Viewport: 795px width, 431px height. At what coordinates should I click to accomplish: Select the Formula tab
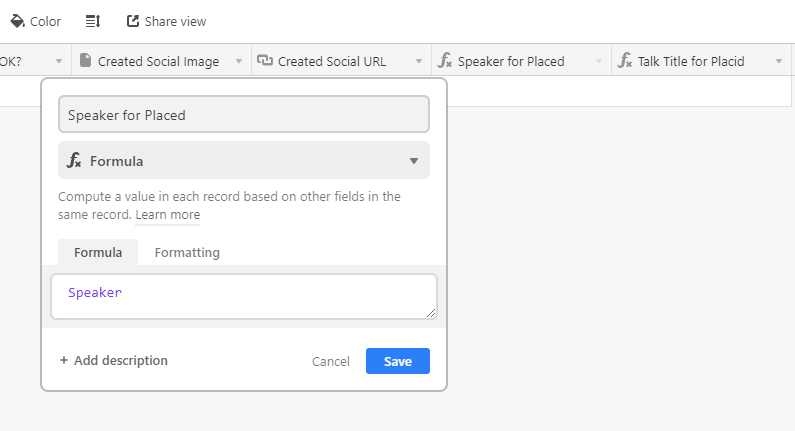pyautogui.click(x=98, y=253)
